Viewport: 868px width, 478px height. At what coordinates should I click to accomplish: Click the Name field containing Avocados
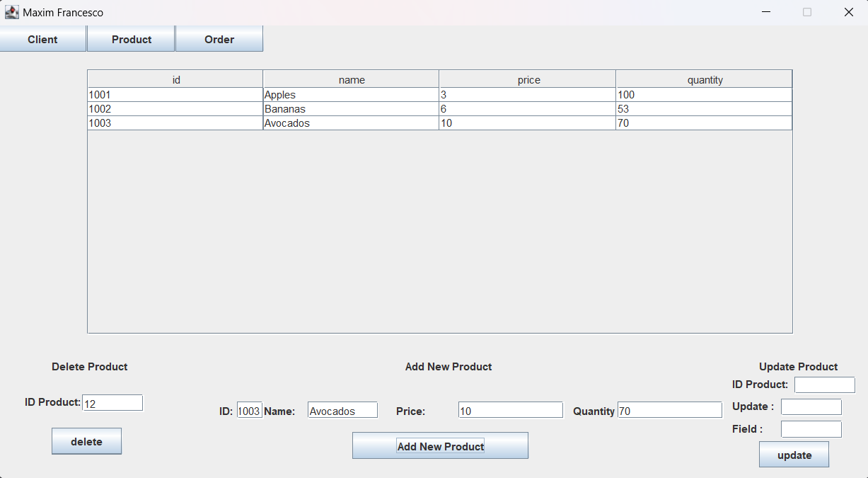coord(342,411)
